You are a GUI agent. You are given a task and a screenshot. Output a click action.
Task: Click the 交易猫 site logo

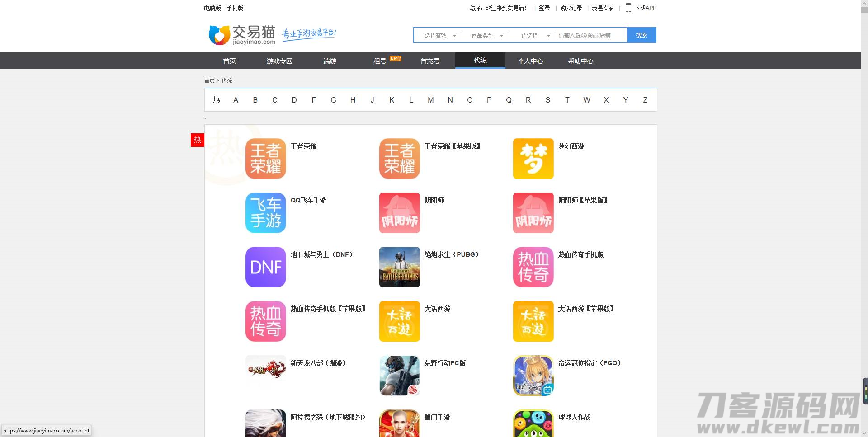242,35
